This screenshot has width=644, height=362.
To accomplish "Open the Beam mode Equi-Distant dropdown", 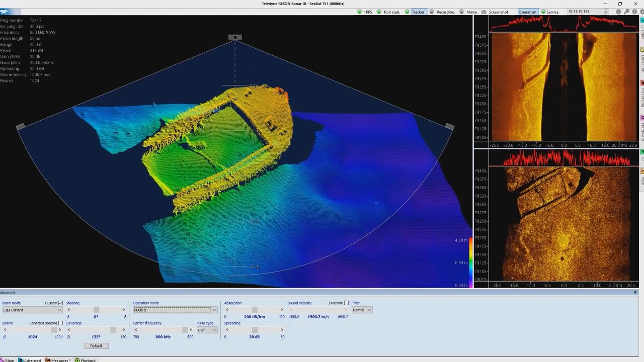I will point(32,310).
